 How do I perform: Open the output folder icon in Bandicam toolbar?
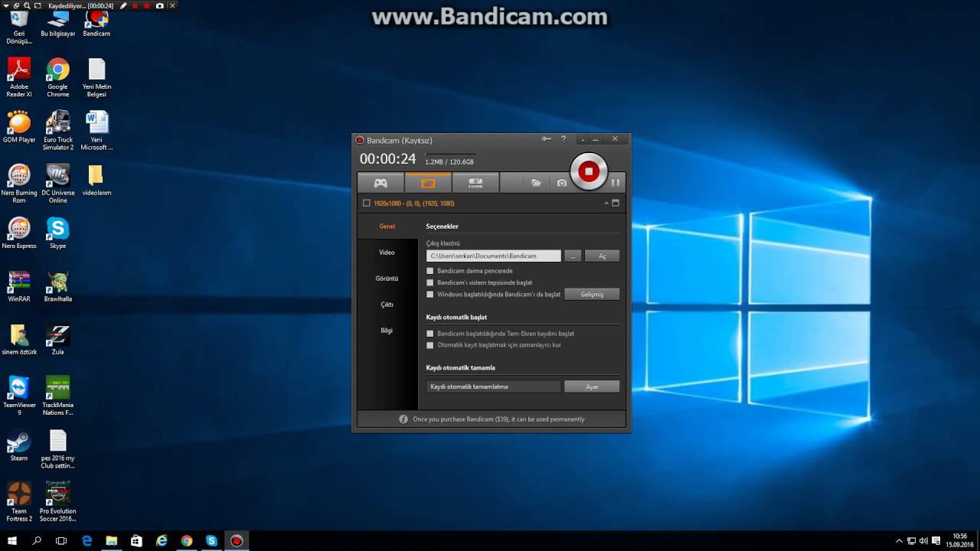coord(536,183)
